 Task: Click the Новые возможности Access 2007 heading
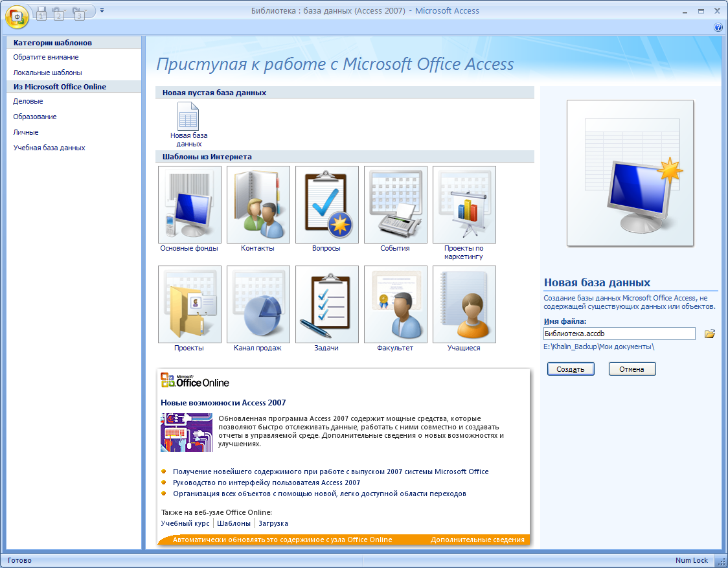point(223,403)
